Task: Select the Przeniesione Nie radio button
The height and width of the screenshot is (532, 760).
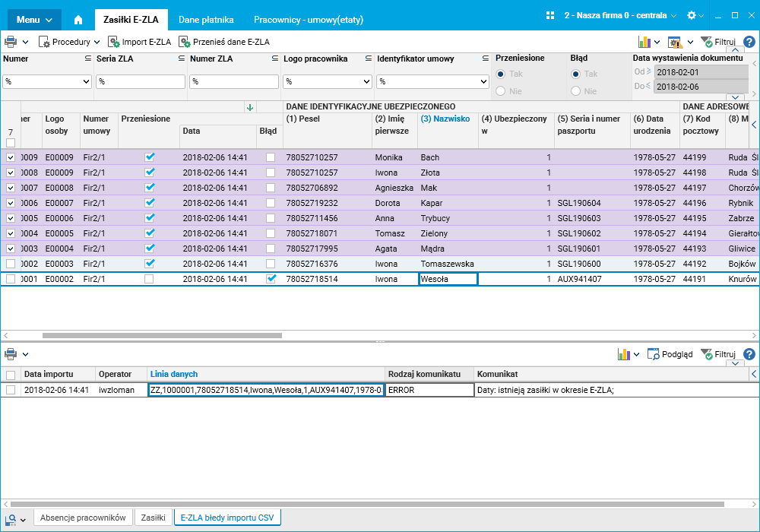Action: pyautogui.click(x=500, y=91)
